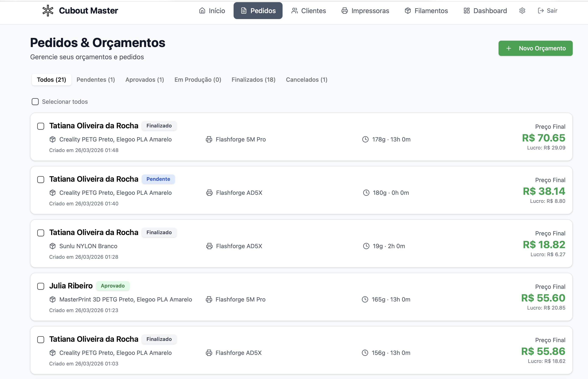Click 'Lucro: R$ 20.85' text

tap(546, 308)
